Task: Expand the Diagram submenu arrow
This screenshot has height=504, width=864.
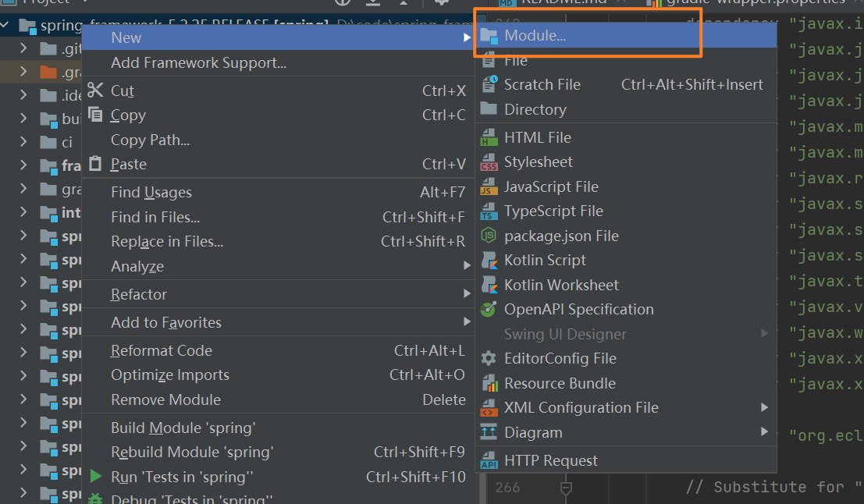Action: 764,432
